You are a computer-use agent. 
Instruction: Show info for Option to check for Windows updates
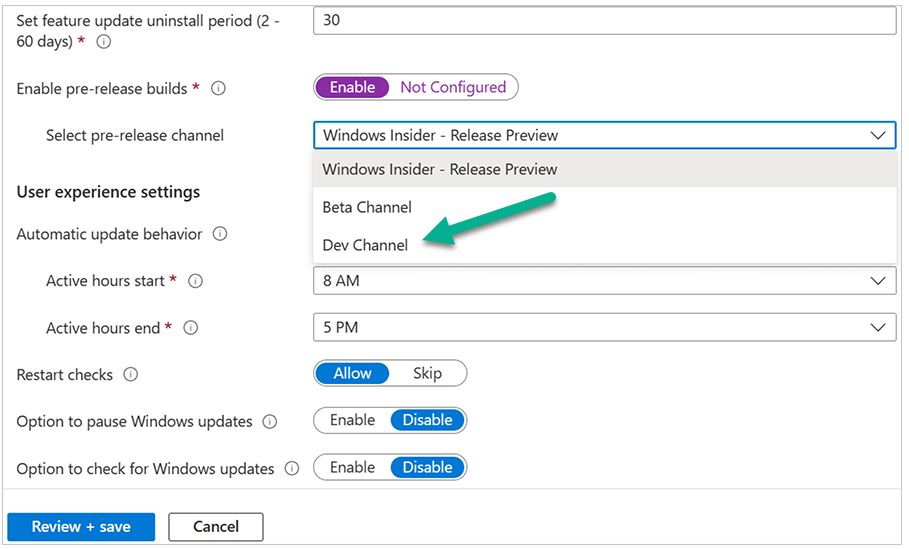click(x=292, y=468)
